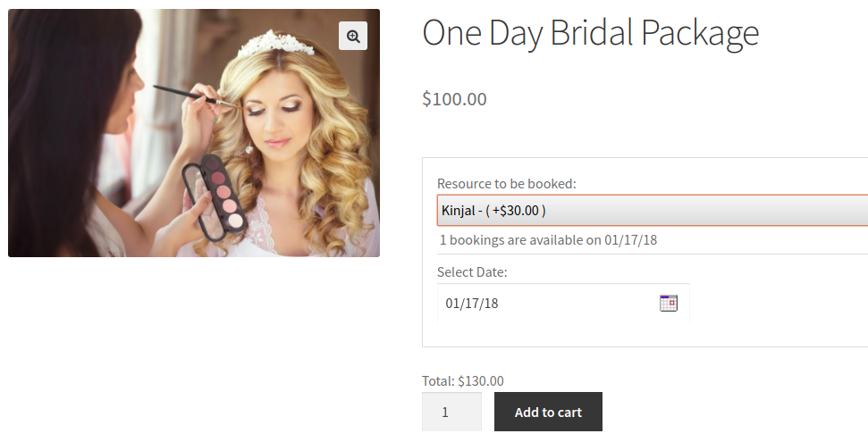Click the $100.00 product price
The width and height of the screenshot is (868, 442).
[x=454, y=99]
